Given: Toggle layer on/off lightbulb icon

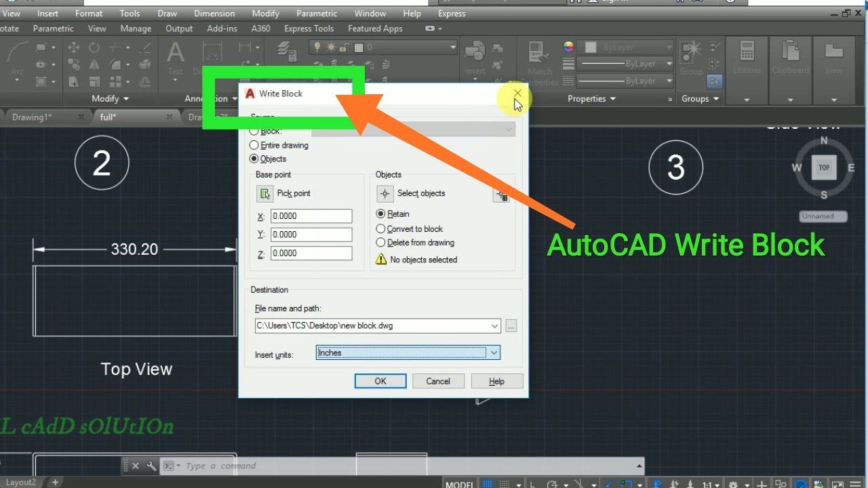Looking at the screenshot, I should (x=317, y=47).
